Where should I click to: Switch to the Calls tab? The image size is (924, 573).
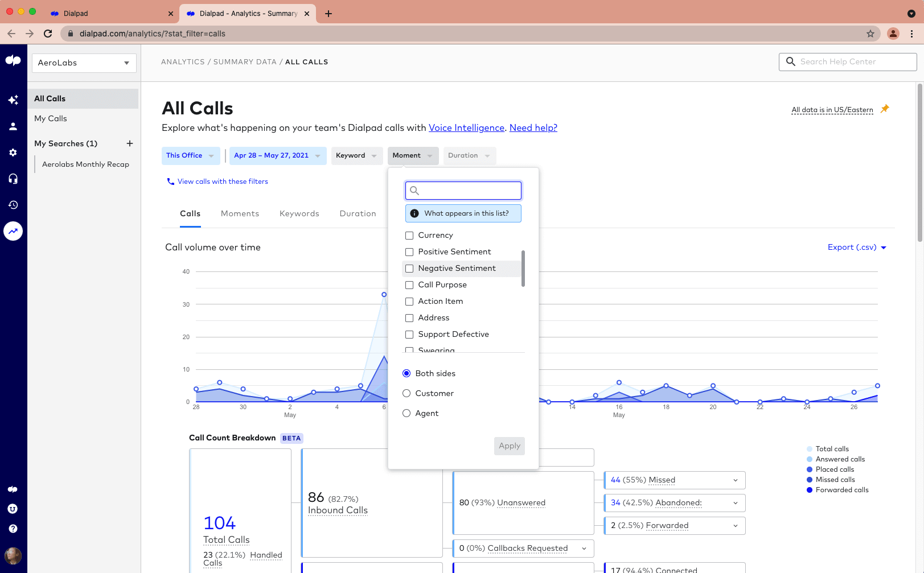(x=190, y=214)
